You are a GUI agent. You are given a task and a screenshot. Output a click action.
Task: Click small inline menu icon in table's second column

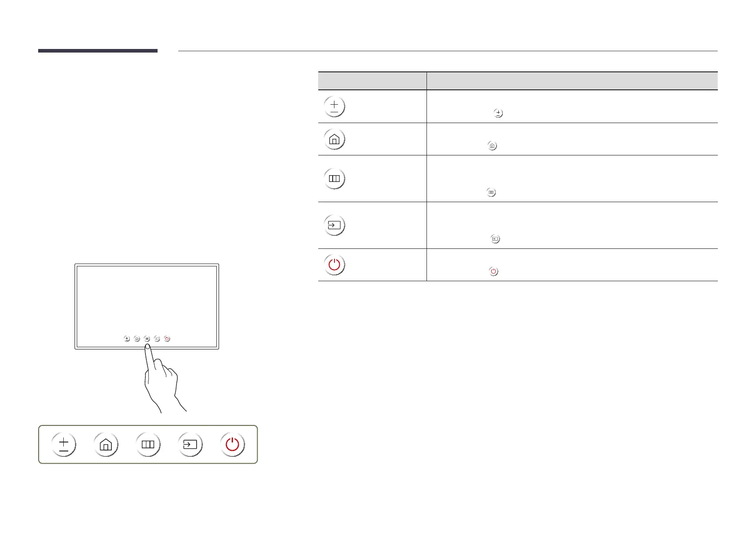click(491, 192)
